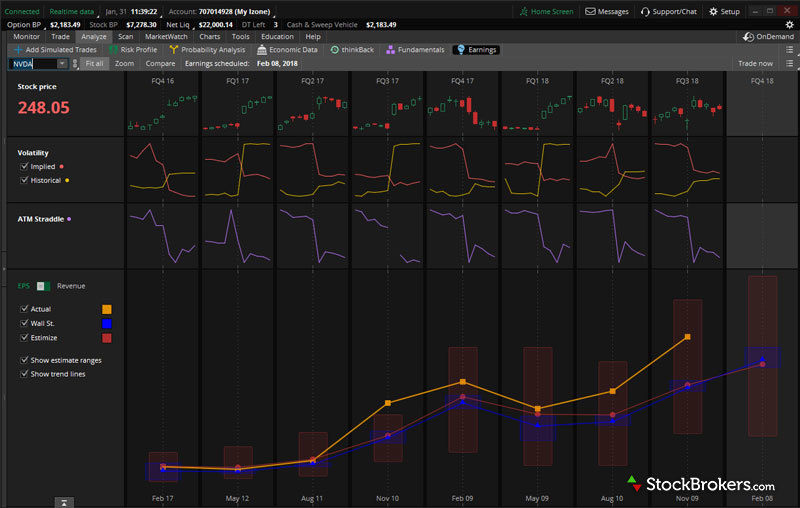The width and height of the screenshot is (800, 508).
Task: Click the 248.05 stock price value
Action: [44, 108]
